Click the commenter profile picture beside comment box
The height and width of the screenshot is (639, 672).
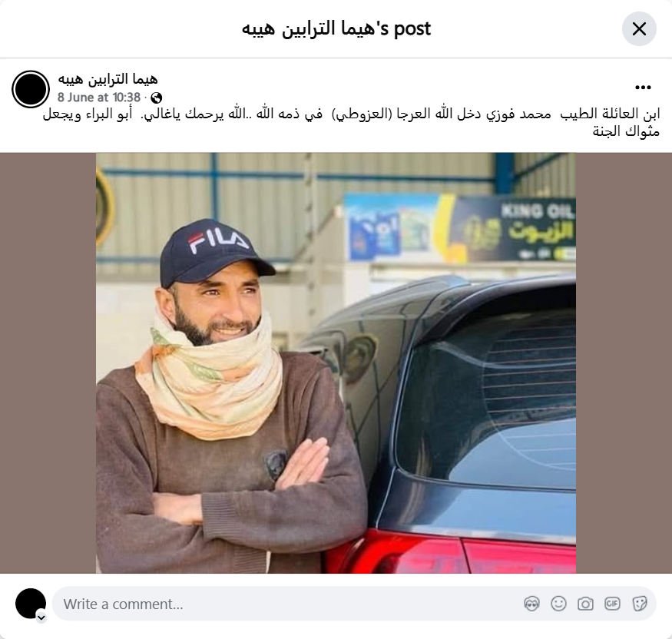[x=31, y=604]
